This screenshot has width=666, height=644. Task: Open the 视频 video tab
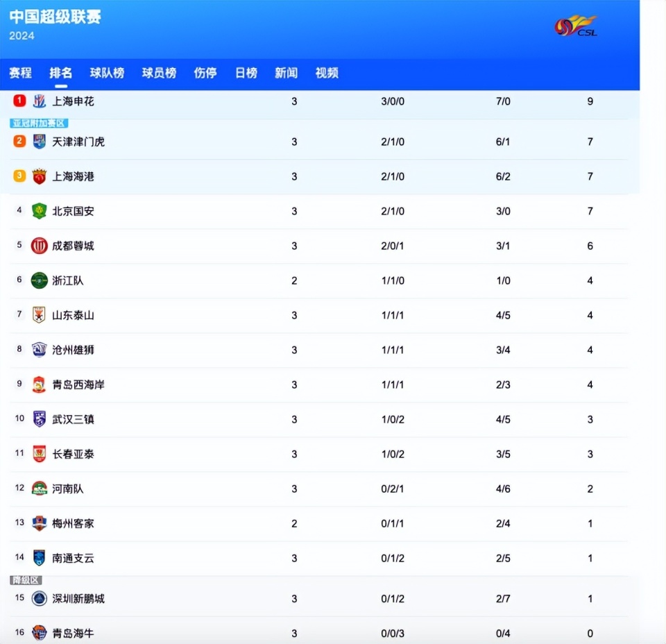pos(326,73)
